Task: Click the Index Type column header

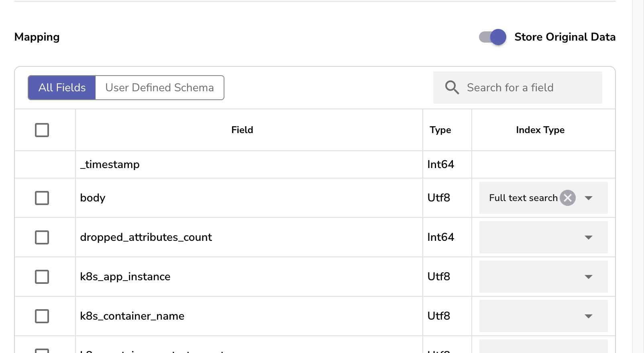Action: point(540,130)
